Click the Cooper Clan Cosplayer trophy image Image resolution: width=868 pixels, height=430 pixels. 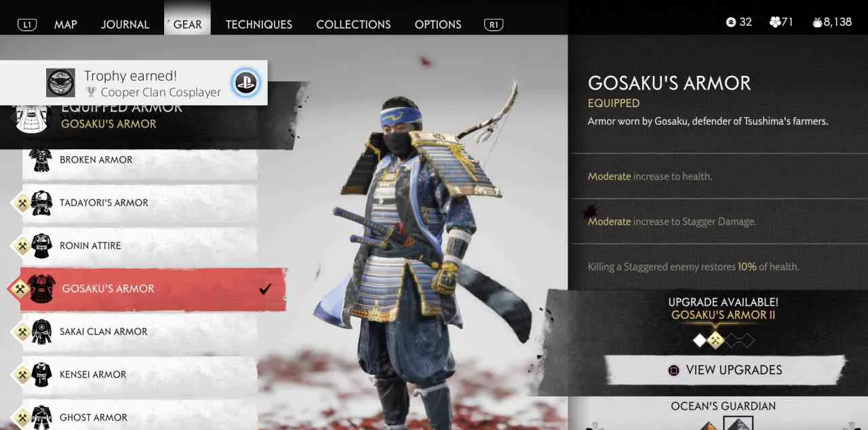(60, 83)
